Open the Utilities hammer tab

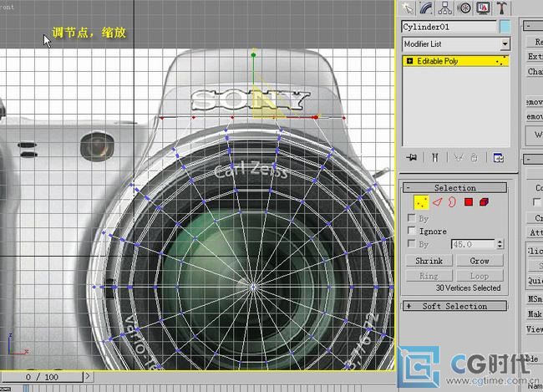[x=501, y=8]
